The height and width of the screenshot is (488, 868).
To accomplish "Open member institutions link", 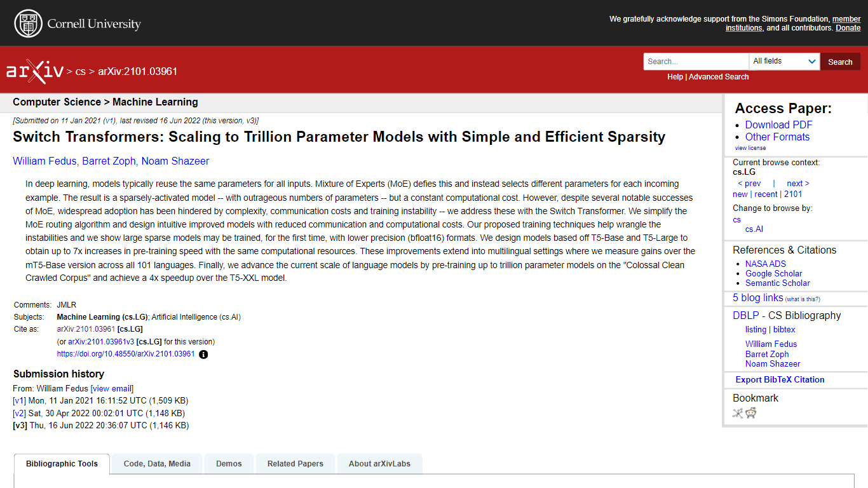I will click(x=794, y=24).
